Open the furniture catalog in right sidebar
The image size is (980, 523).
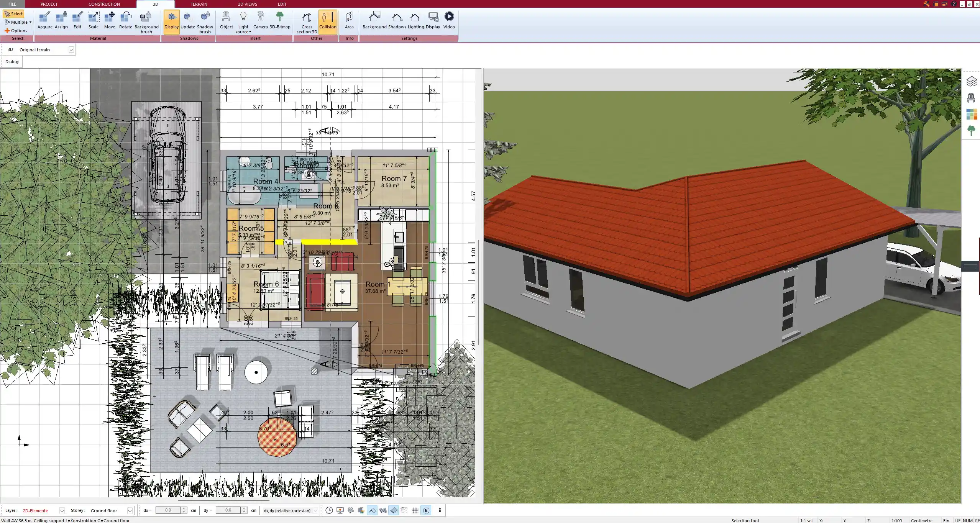[x=972, y=97]
